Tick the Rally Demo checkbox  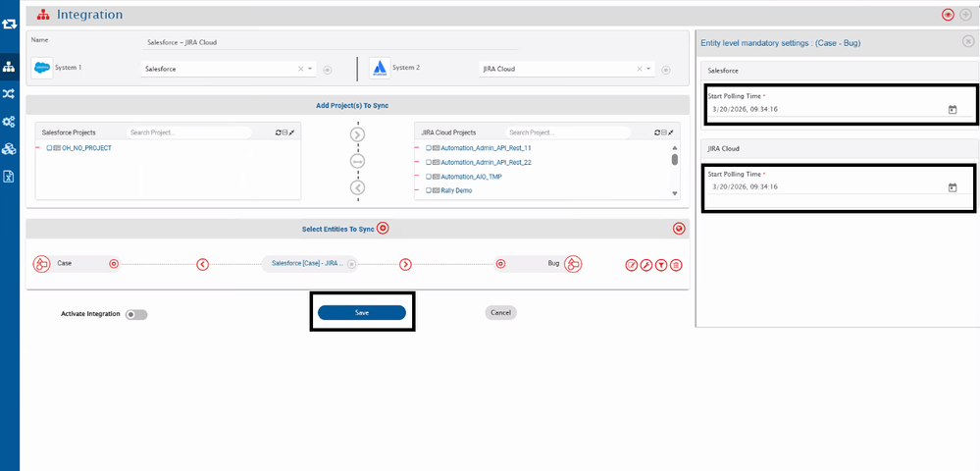tap(429, 190)
